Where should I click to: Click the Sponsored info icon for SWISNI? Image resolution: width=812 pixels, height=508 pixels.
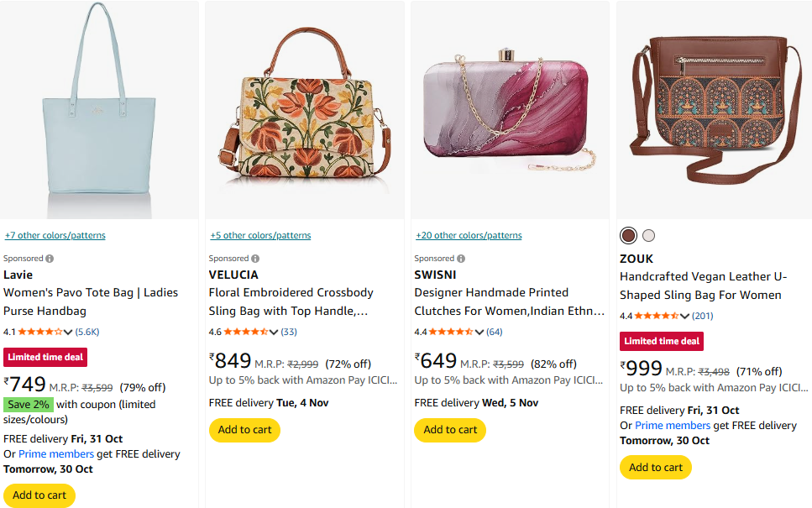pyautogui.click(x=461, y=259)
